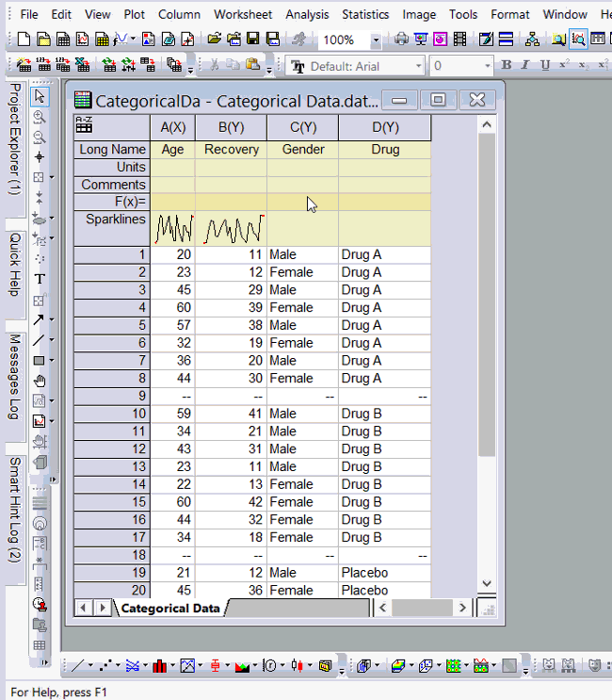Switch to the Categorical Data sheet tab
This screenshot has height=700, width=612.
coord(169,608)
